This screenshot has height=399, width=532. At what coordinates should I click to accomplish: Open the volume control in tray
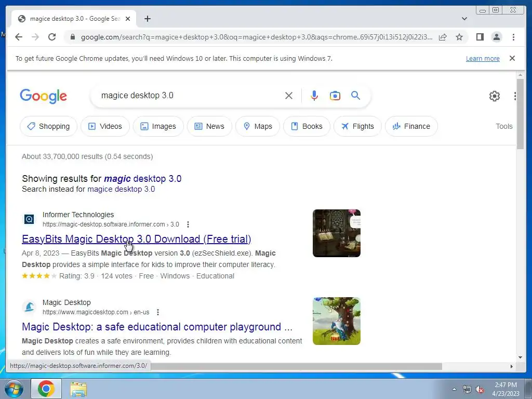click(x=479, y=390)
